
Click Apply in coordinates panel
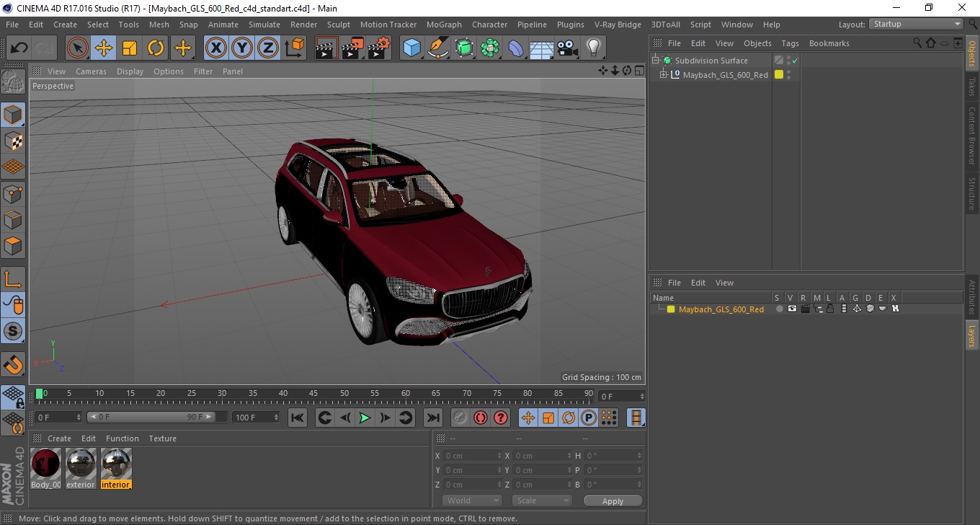(612, 500)
